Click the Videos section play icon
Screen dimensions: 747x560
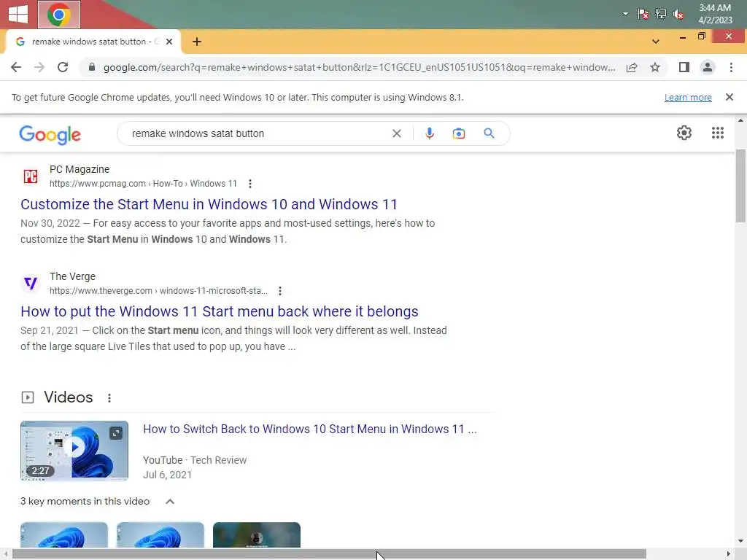pos(28,397)
